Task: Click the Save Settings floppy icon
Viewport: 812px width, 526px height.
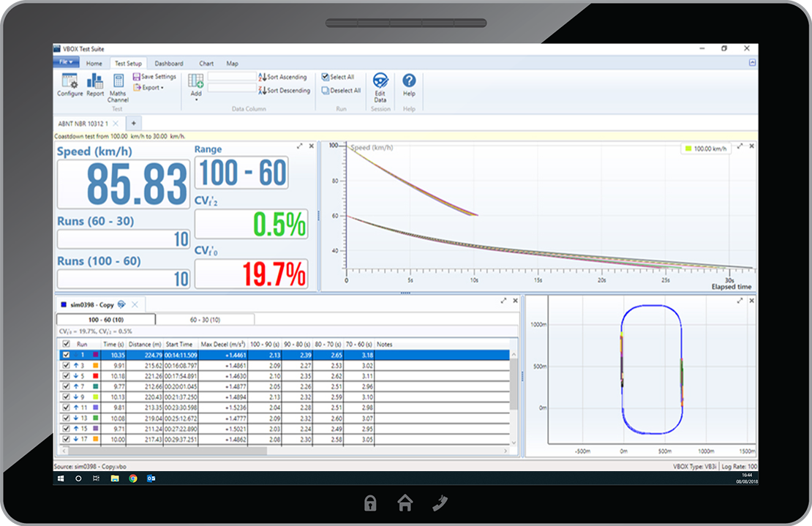Action: click(x=137, y=77)
